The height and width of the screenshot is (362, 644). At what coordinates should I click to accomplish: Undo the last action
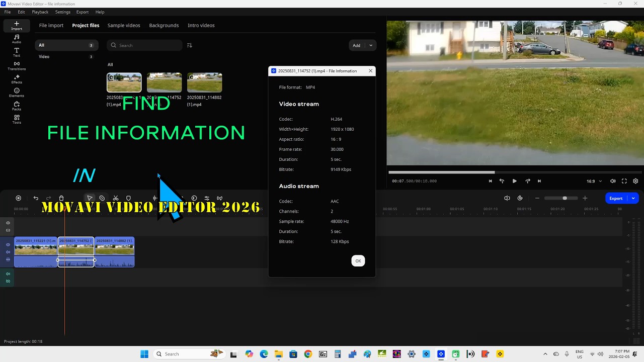point(36,198)
